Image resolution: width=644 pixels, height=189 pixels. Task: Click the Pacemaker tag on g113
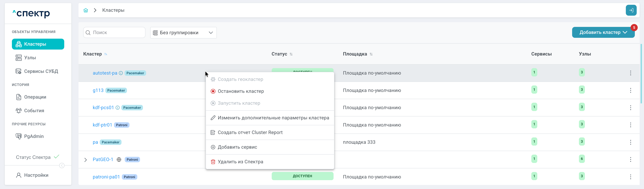tap(116, 90)
